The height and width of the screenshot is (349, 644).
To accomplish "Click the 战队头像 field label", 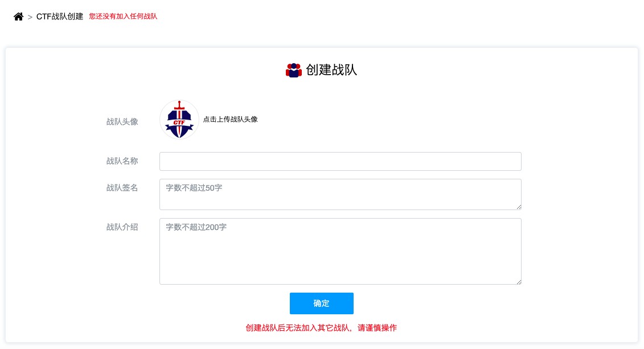I will point(122,121).
